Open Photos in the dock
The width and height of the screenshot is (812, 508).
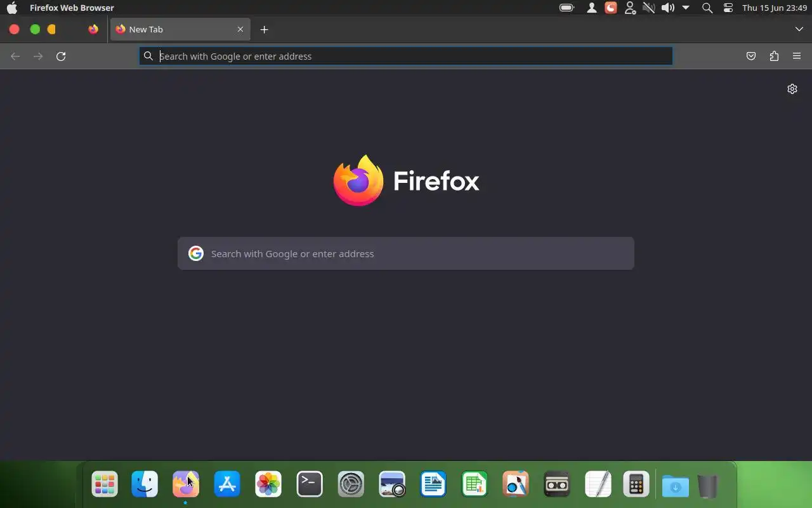tap(268, 485)
